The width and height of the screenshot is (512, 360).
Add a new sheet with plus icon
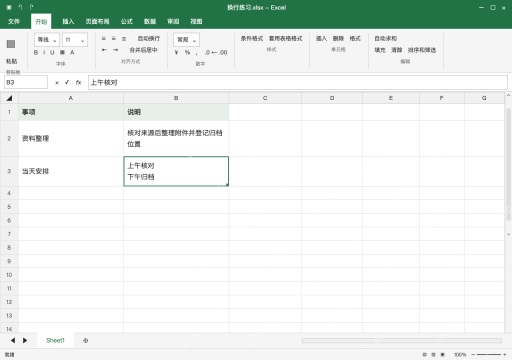pos(86,341)
